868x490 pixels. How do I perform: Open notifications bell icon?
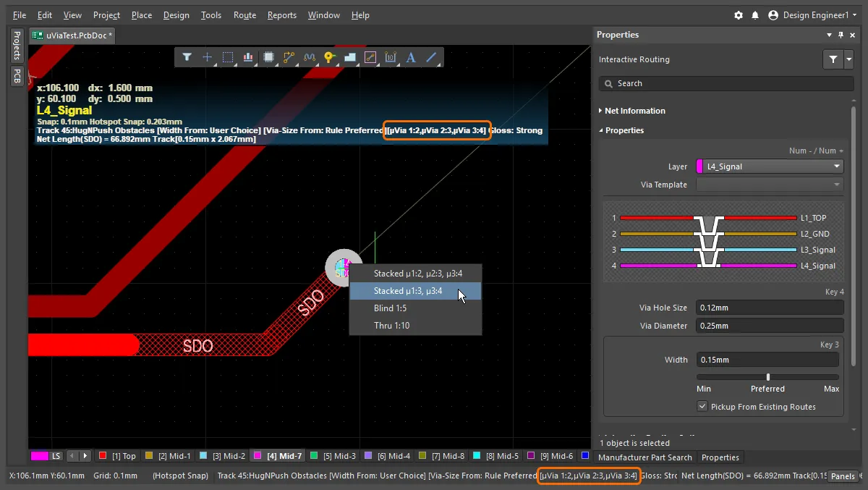755,15
